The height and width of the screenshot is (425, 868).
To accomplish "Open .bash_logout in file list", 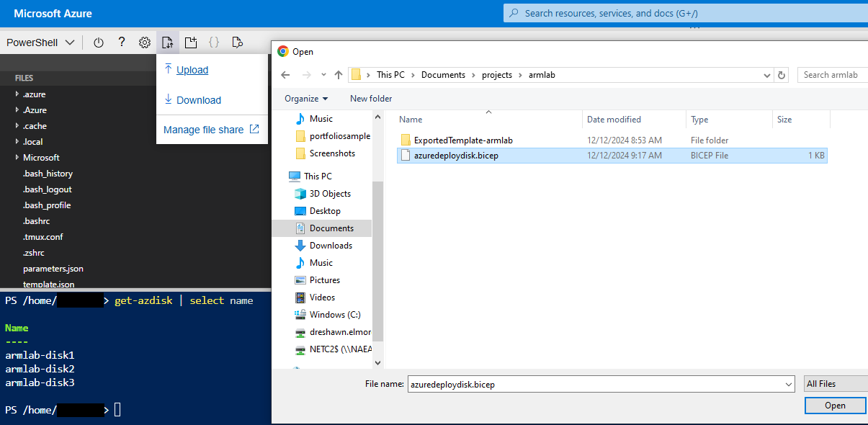I will click(x=47, y=189).
